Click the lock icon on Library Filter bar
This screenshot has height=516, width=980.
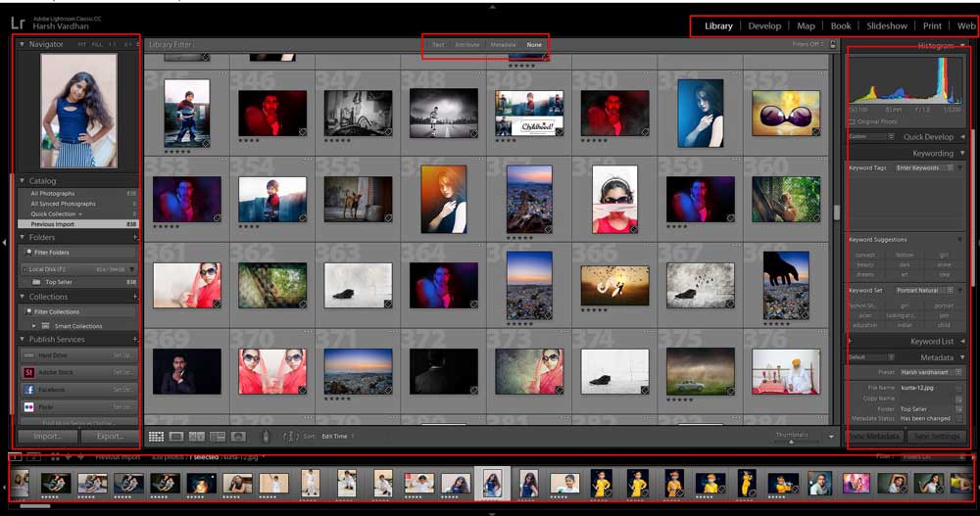(832, 44)
